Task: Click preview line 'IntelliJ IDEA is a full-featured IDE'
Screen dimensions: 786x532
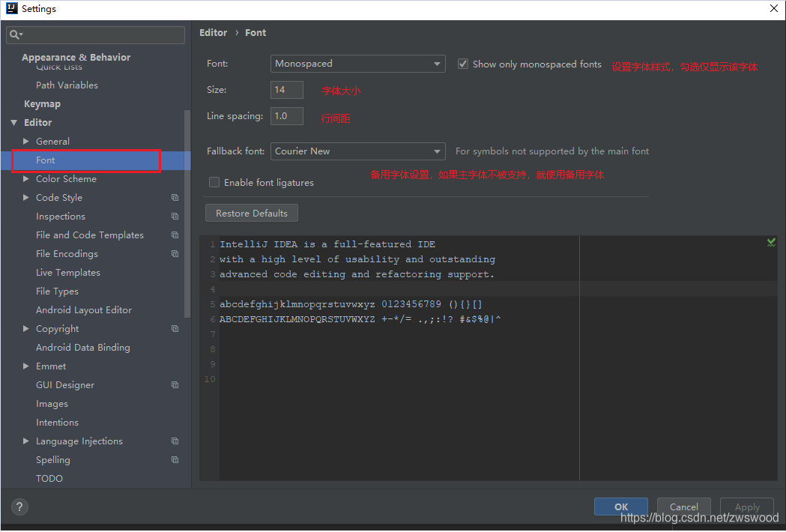Action: click(x=327, y=244)
